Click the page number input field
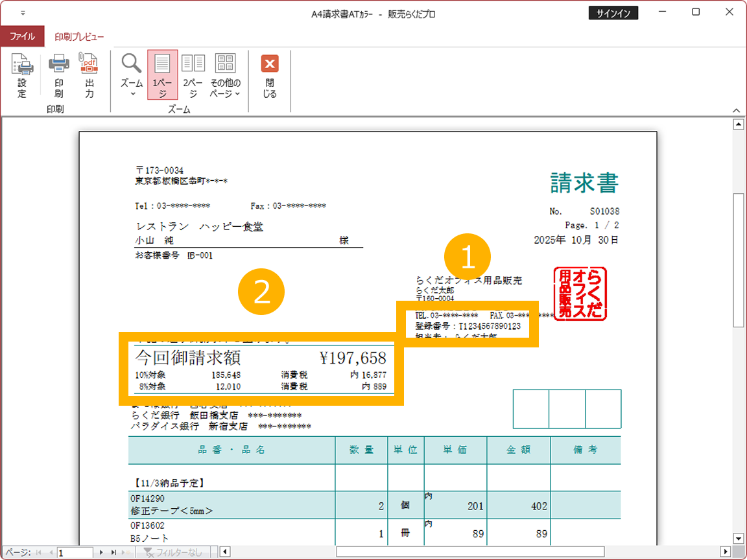747x560 pixels. tap(74, 552)
